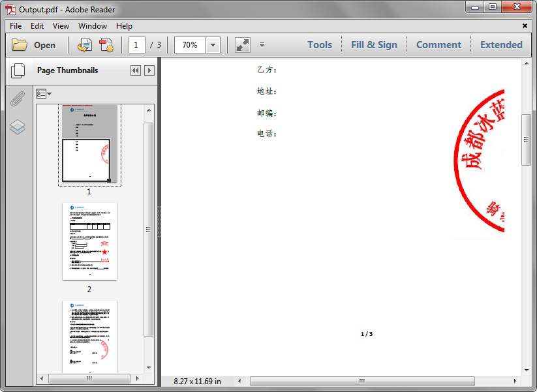This screenshot has height=392, width=537.
Task: Expand the toolbar overflow chevron
Action: (262, 44)
